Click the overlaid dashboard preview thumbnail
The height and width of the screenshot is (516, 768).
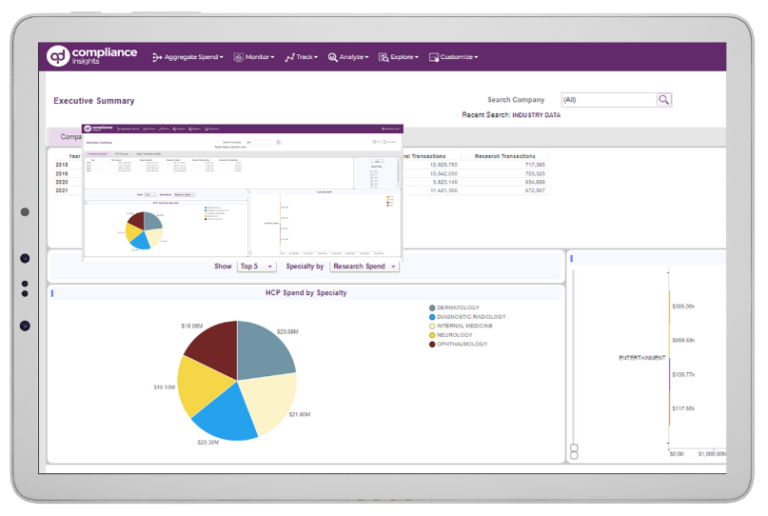[x=242, y=191]
